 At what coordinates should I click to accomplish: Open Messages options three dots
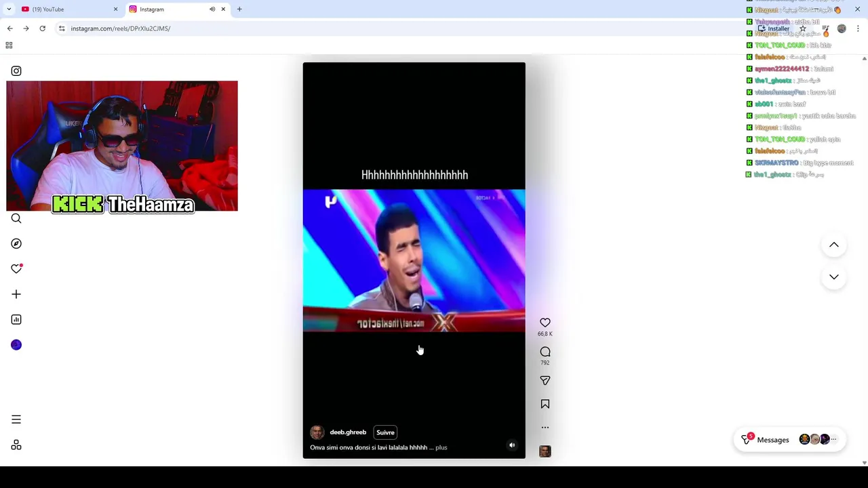[x=834, y=440]
